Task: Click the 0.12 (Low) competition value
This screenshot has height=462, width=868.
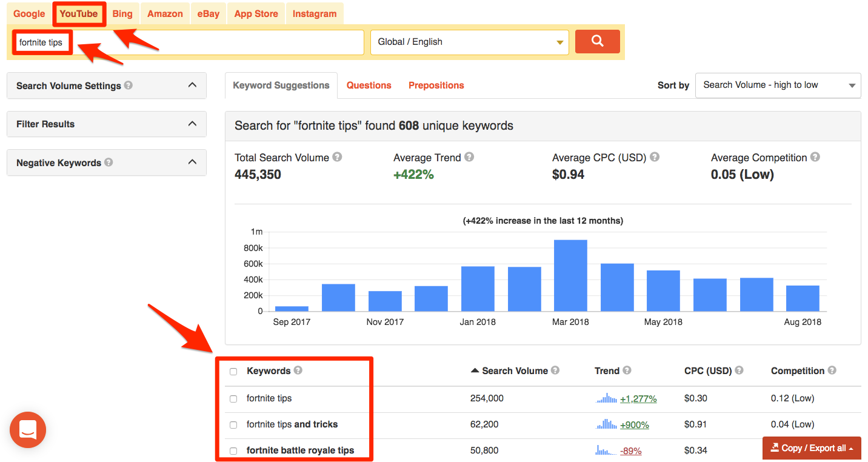Action: tap(793, 398)
